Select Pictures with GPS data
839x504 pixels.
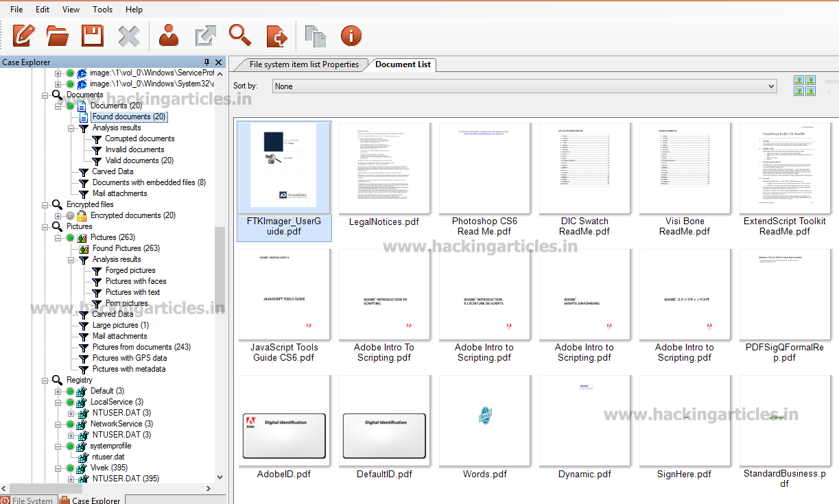coord(130,358)
